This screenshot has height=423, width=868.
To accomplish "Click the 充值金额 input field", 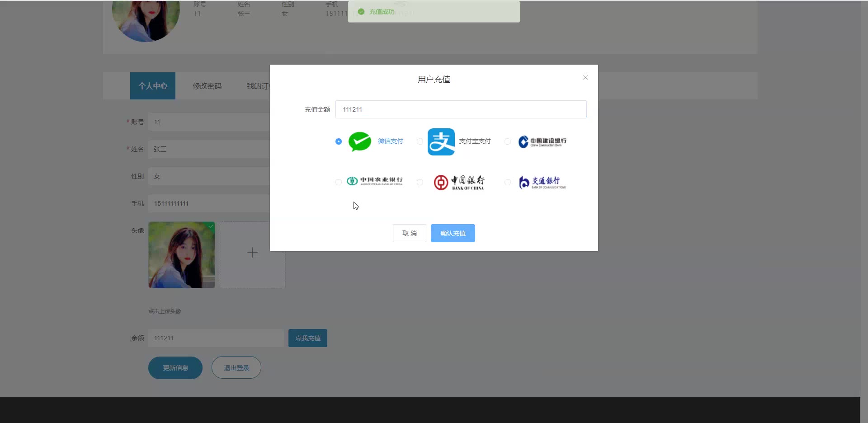I will [x=461, y=109].
